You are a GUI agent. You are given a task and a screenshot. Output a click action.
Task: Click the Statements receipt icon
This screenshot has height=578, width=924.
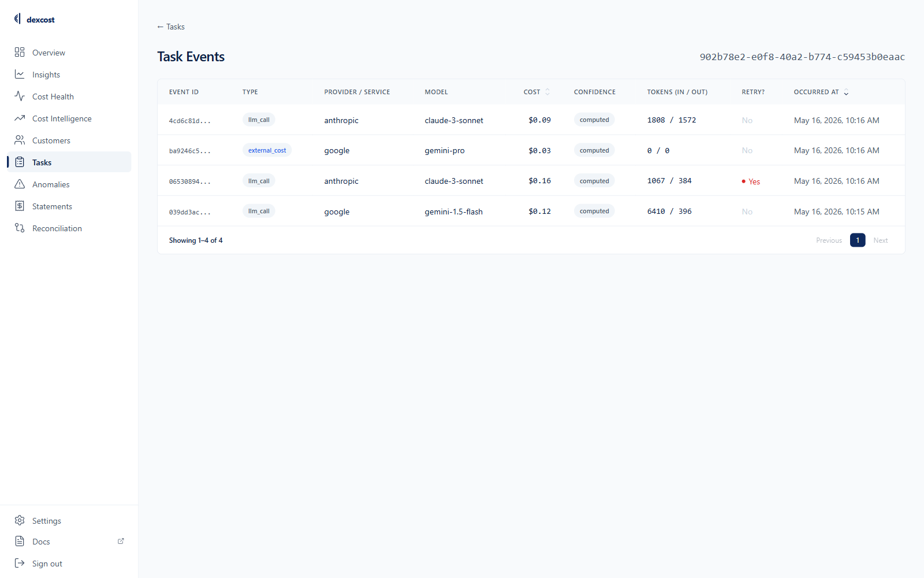[x=20, y=206]
